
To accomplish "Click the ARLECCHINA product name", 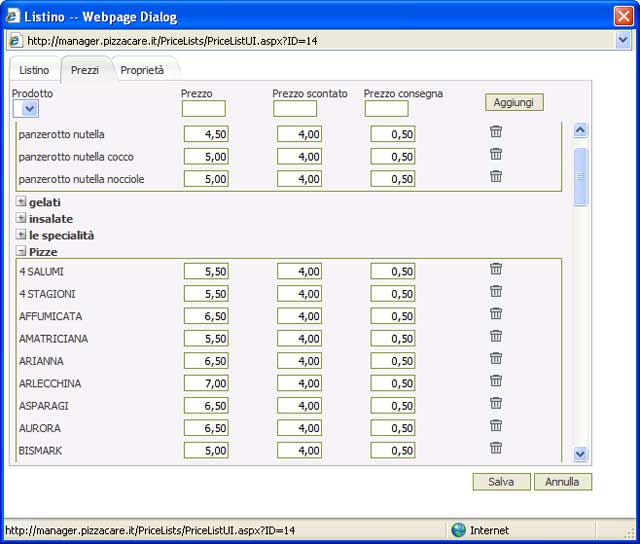I will pos(50,384).
